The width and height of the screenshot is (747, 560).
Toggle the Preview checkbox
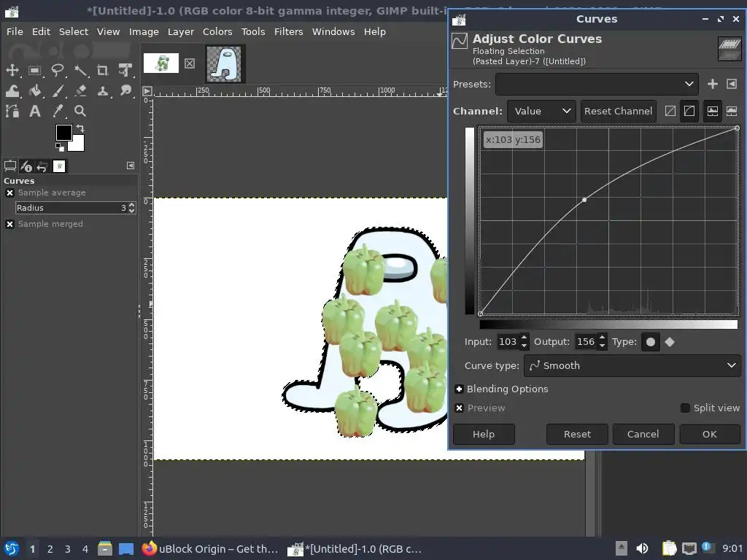pos(460,408)
